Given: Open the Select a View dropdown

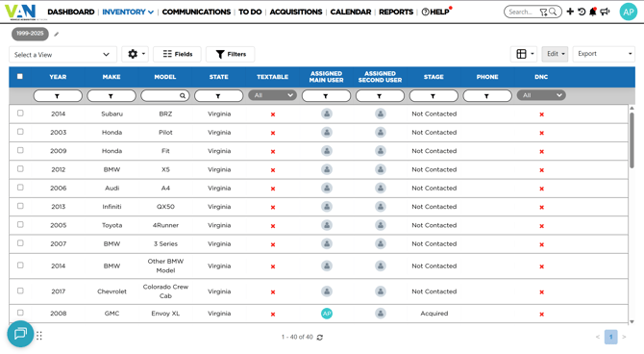Looking at the screenshot, I should coord(62,54).
